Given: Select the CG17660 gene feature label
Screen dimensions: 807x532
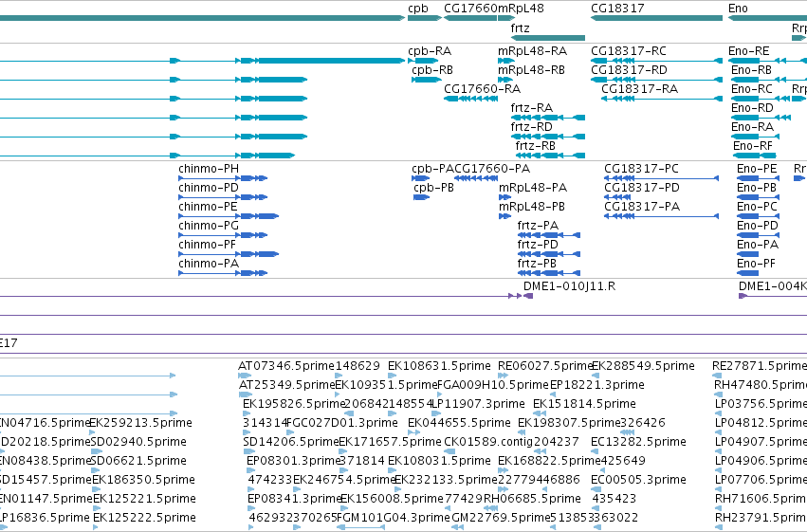Looking at the screenshot, I should (470, 9).
